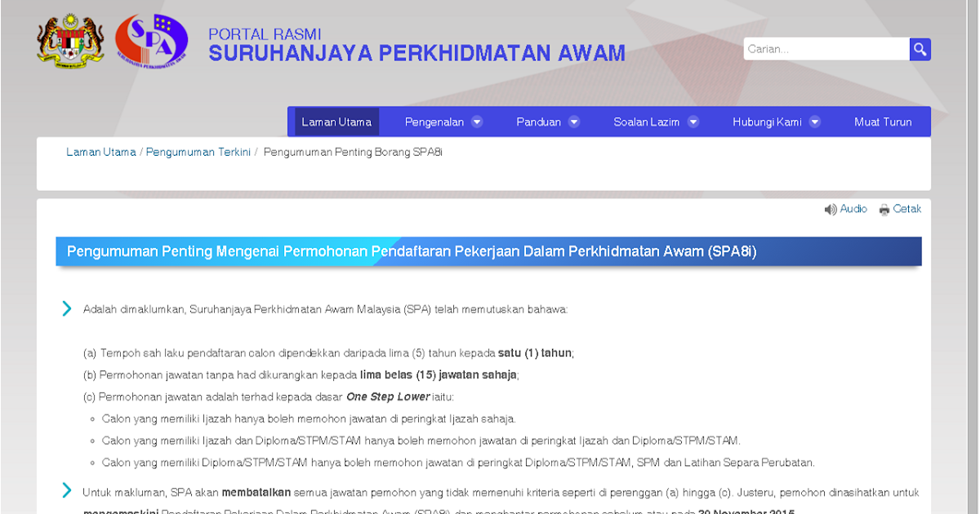Expand the Panduan dropdown arrow

[574, 122]
